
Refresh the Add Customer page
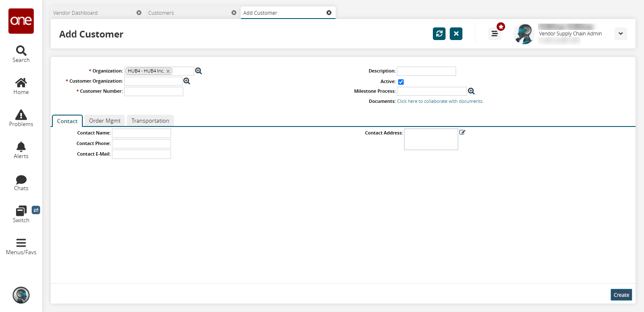click(x=439, y=34)
